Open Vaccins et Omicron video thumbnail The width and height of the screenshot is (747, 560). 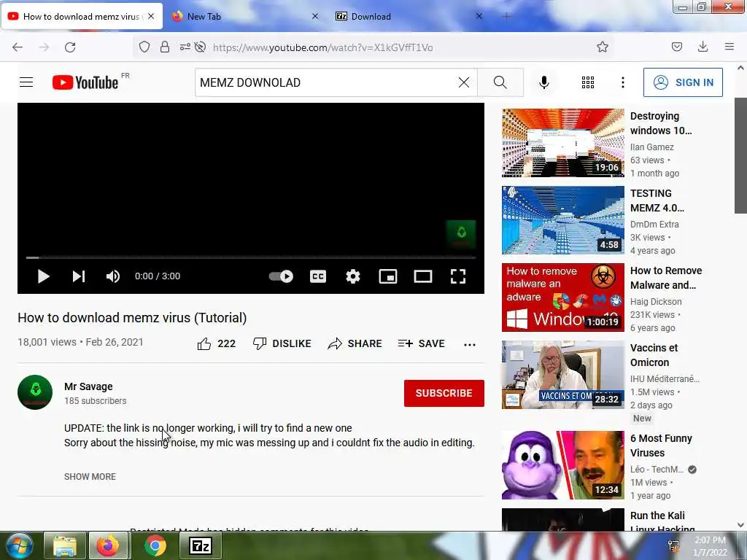pyautogui.click(x=562, y=375)
